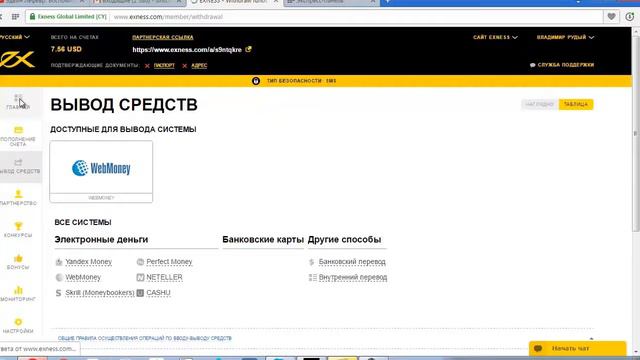Start a chat with Начать чат button
640x360 pixels.
click(578, 349)
